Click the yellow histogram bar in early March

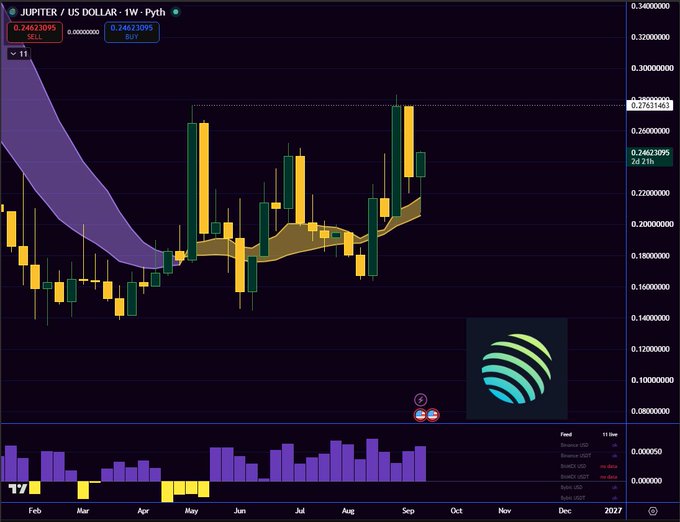coord(83,490)
